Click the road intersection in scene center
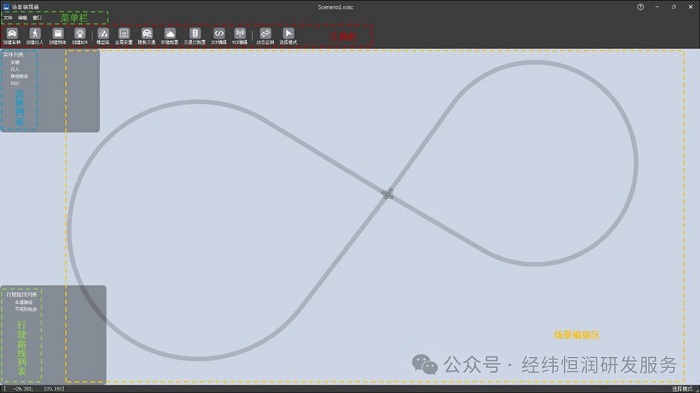Screen dimensions: 700x393 point(388,193)
